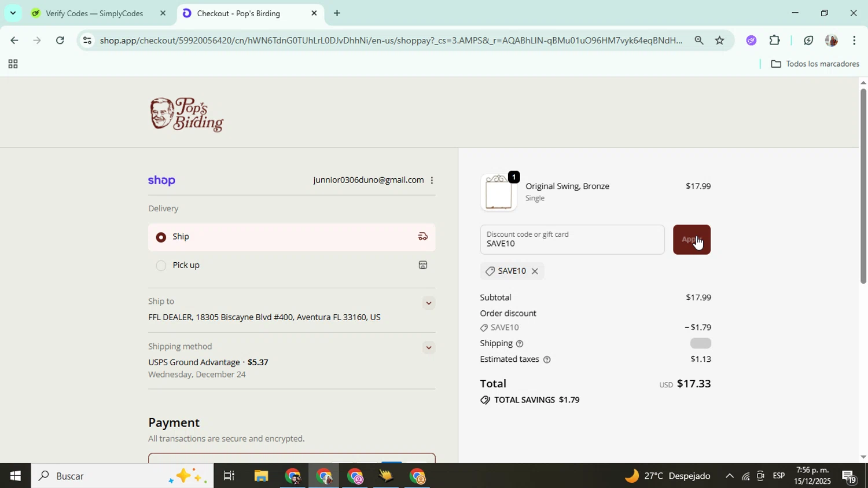868x488 pixels.
Task: View site information icon in address bar
Action: 87,41
